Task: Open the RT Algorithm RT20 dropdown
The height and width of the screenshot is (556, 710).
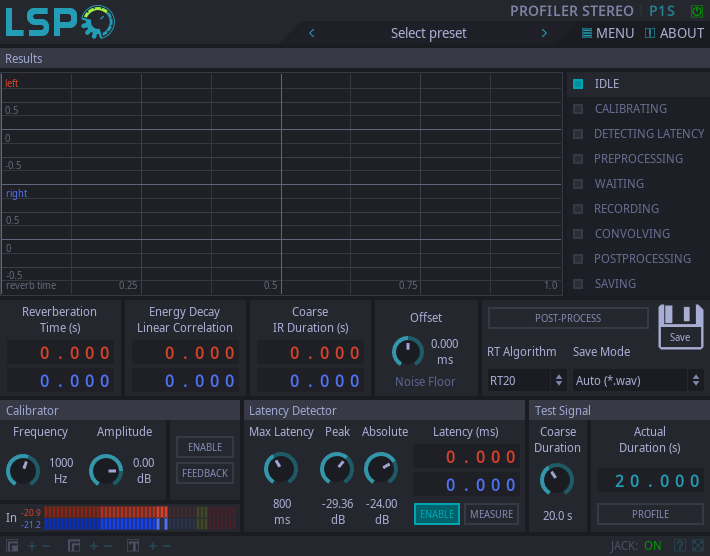Action: pos(526,380)
